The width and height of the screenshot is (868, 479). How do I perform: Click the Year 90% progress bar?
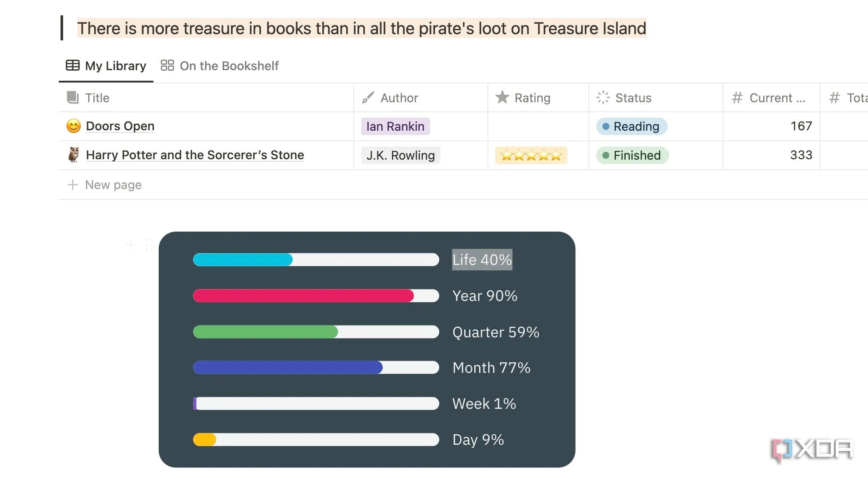(x=316, y=296)
